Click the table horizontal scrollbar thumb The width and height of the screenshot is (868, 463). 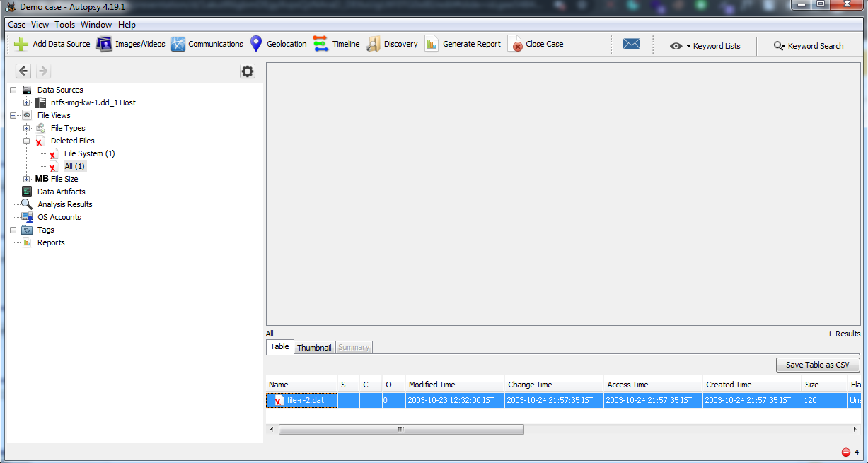[401, 429]
